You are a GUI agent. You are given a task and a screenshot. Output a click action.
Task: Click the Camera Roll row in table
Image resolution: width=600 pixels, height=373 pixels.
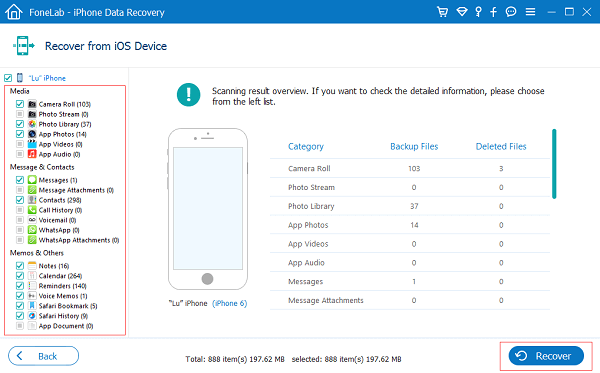click(x=410, y=169)
